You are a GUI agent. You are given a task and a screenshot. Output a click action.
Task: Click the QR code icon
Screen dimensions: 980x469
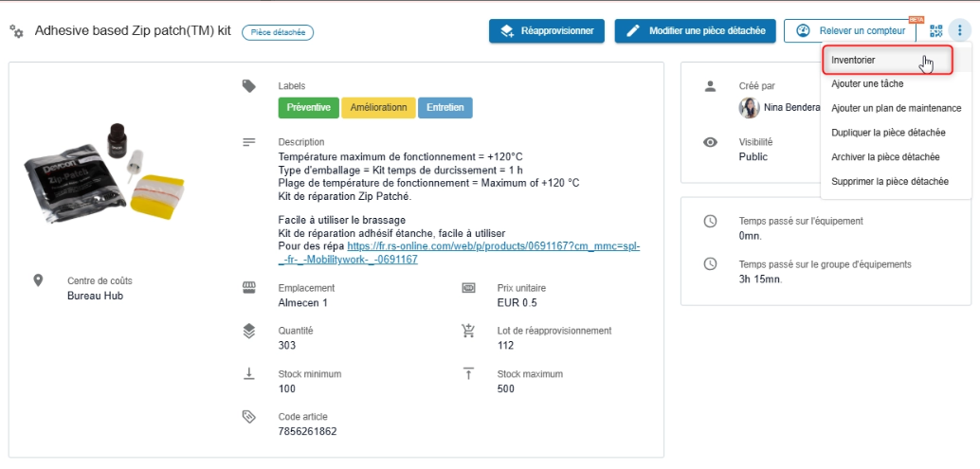point(936,30)
